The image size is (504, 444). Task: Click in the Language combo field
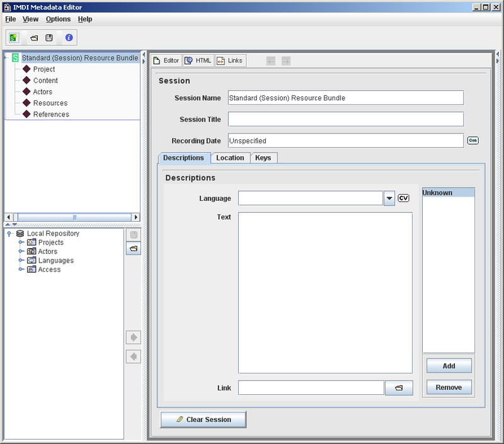point(311,198)
